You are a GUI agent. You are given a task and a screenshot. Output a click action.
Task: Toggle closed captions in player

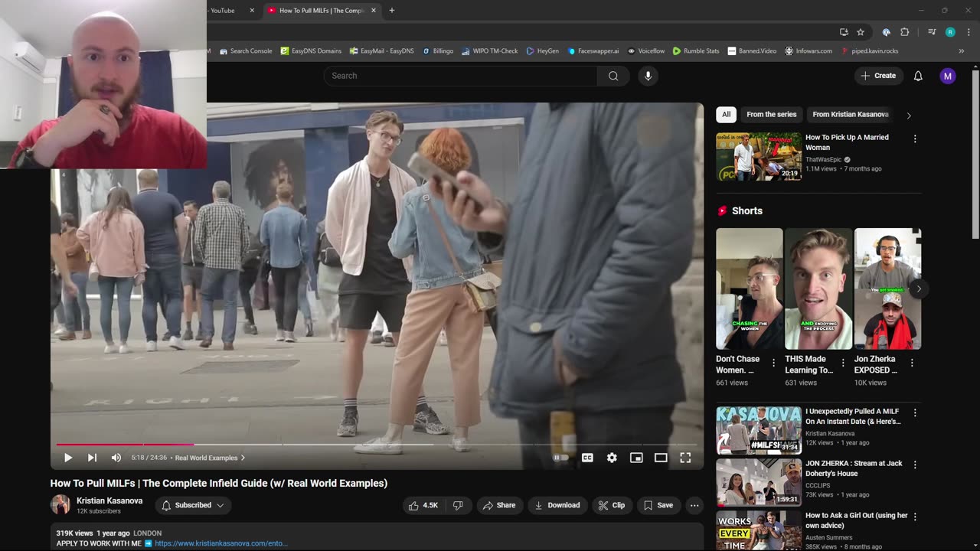(x=587, y=458)
